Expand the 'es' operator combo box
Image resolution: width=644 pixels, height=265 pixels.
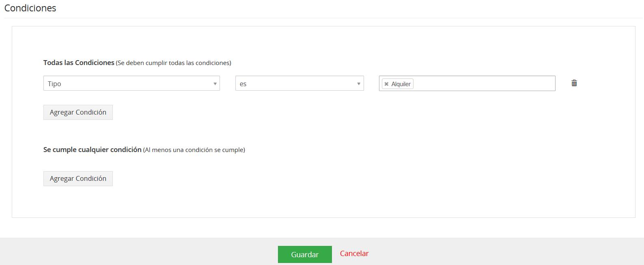(299, 83)
